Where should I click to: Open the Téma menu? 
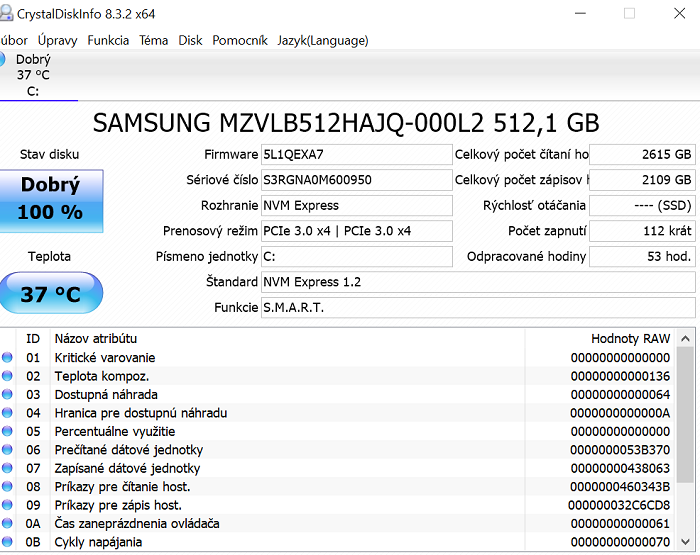(x=154, y=41)
